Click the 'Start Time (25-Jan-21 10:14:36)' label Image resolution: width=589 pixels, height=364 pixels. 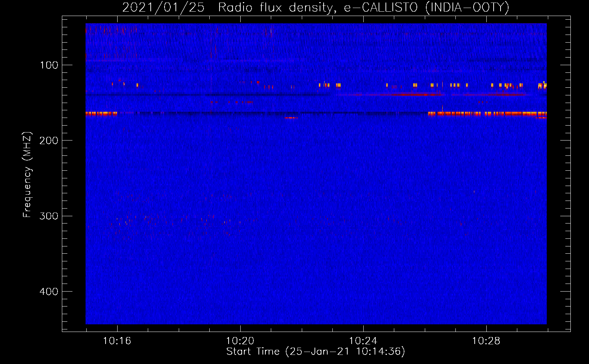(316, 352)
